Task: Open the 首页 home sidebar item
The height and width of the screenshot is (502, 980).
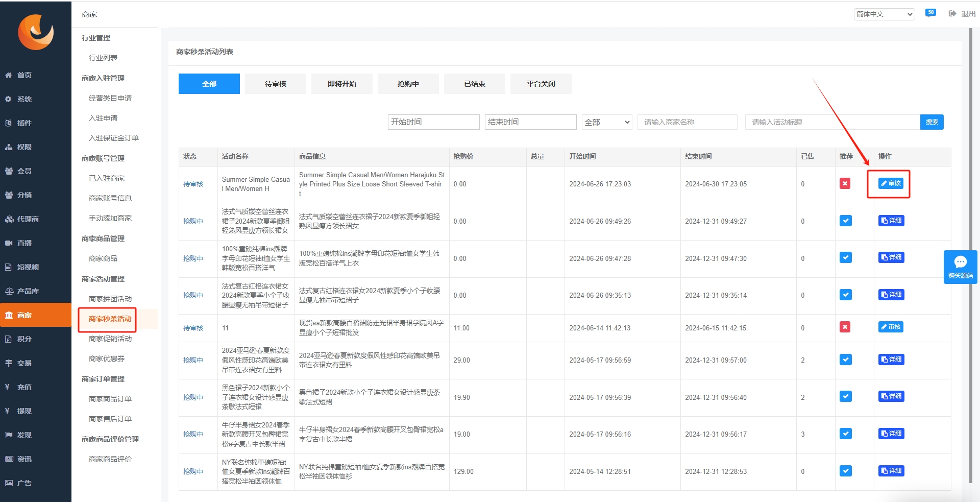Action: point(36,75)
